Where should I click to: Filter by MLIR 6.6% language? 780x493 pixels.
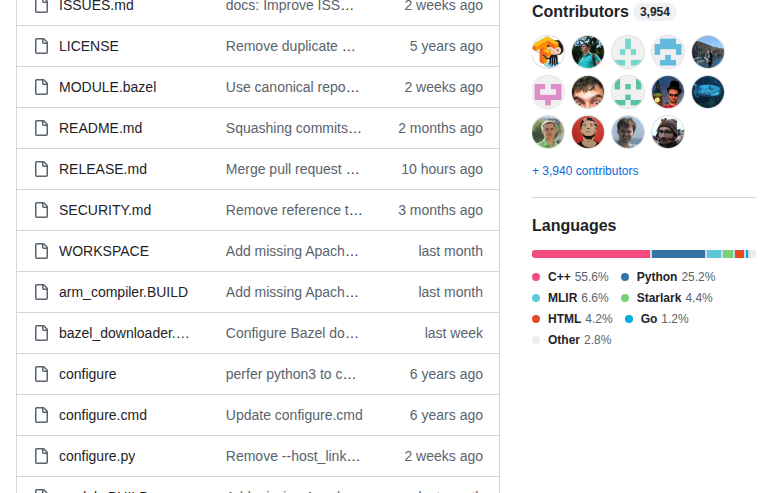[571, 298]
